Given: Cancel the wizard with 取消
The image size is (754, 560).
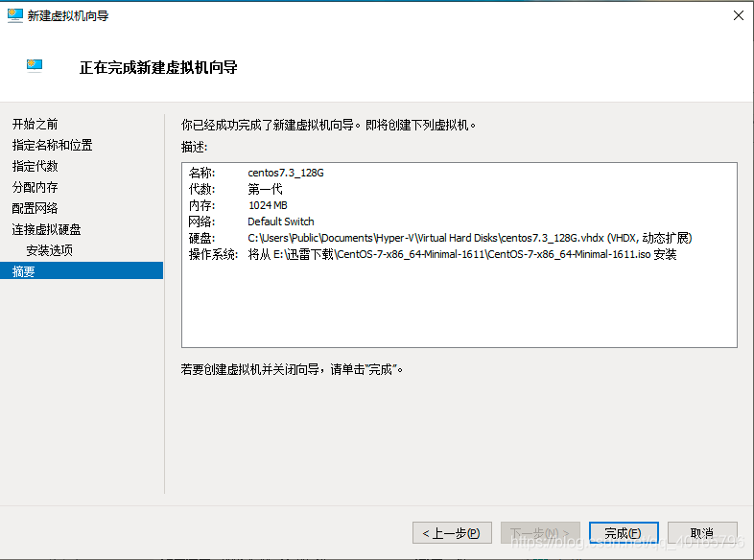Looking at the screenshot, I should click(x=702, y=533).
